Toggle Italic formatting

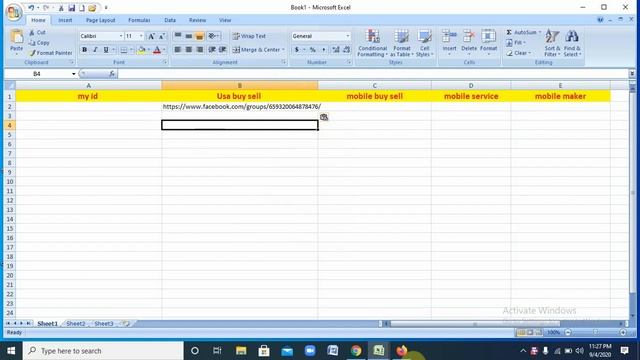pos(95,50)
